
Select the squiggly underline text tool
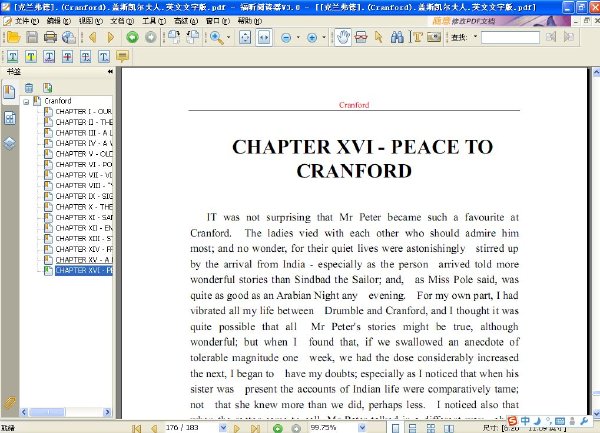pyautogui.click(x=49, y=57)
